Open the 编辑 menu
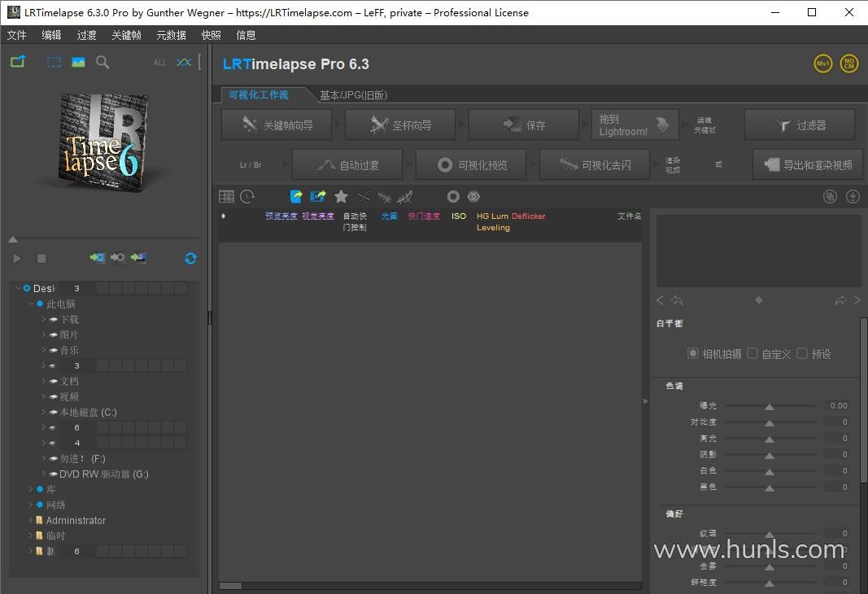 pyautogui.click(x=51, y=36)
